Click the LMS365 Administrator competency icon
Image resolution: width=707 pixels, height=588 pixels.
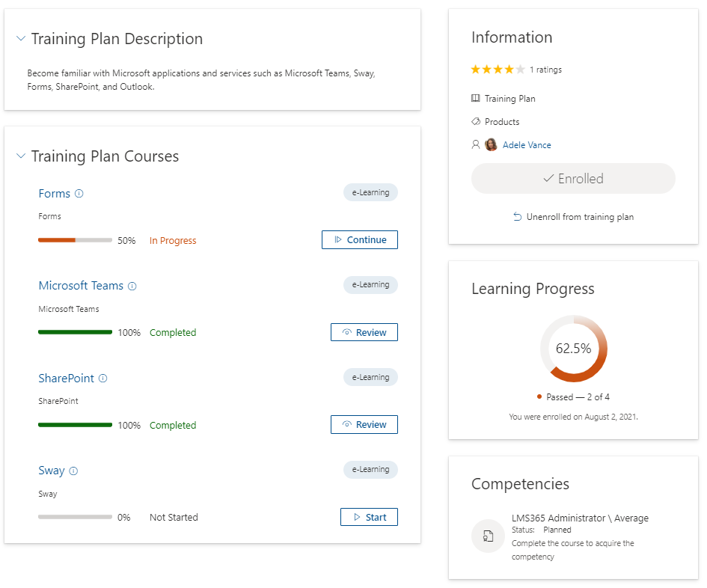pyautogui.click(x=488, y=536)
